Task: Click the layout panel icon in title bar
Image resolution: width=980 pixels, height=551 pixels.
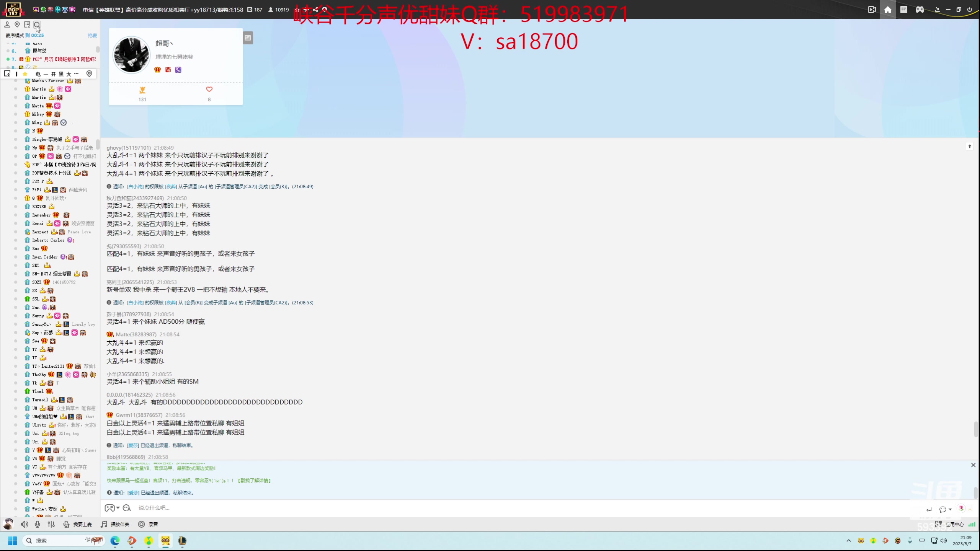Action: [904, 10]
